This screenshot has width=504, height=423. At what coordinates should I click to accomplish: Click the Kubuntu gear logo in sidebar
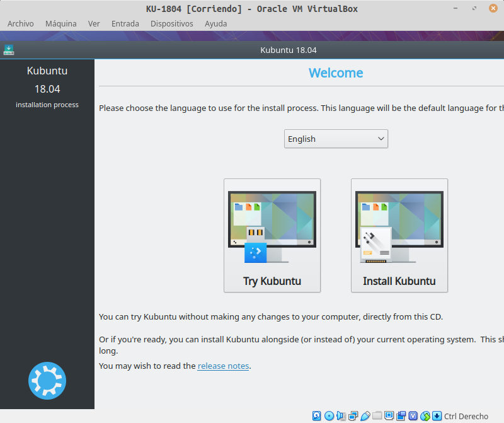[x=47, y=381]
